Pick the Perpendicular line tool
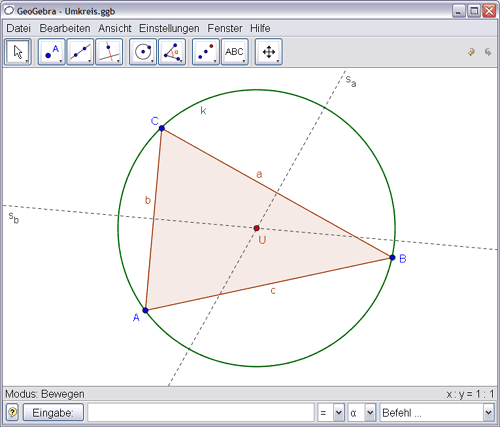The image size is (500, 427). pyautogui.click(x=109, y=52)
